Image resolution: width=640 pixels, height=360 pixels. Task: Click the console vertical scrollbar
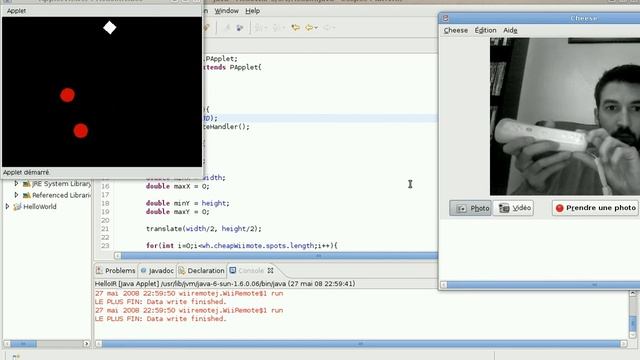[x=633, y=314]
